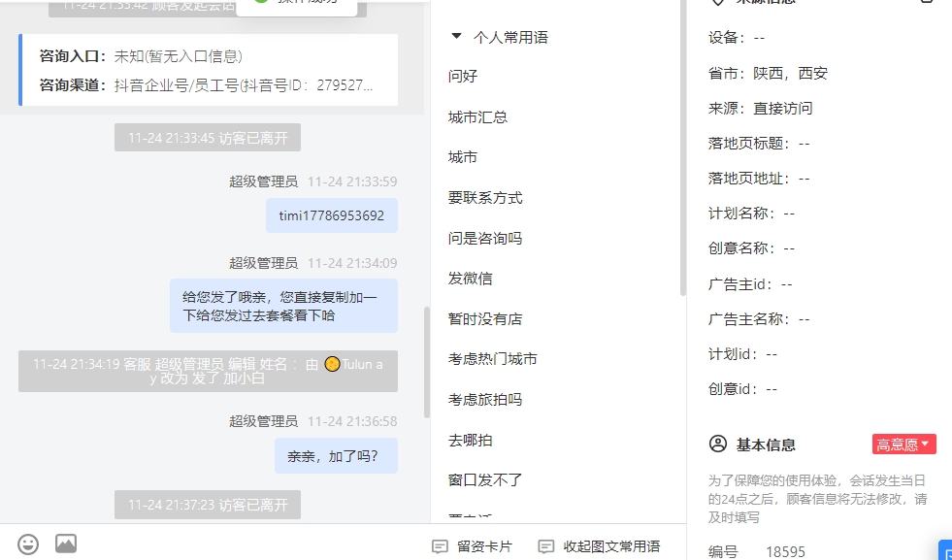Select the 城市 quick phrase

point(463,157)
